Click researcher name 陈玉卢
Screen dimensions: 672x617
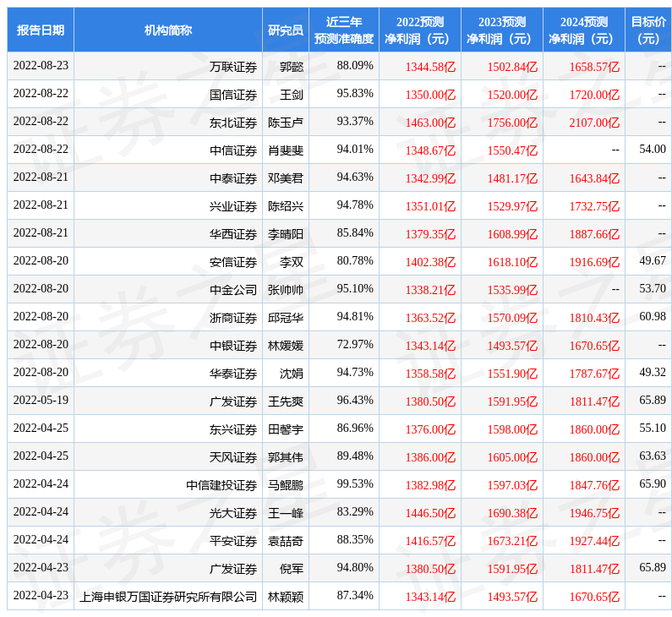(x=286, y=123)
